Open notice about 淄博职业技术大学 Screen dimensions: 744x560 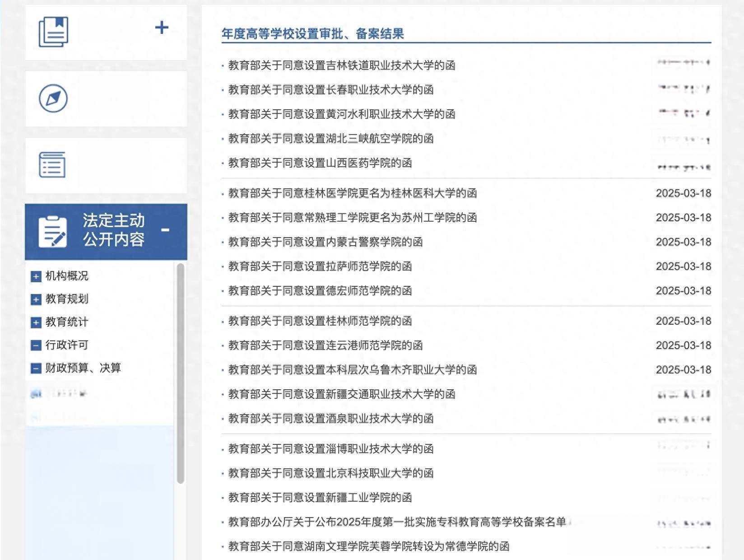click(x=331, y=449)
